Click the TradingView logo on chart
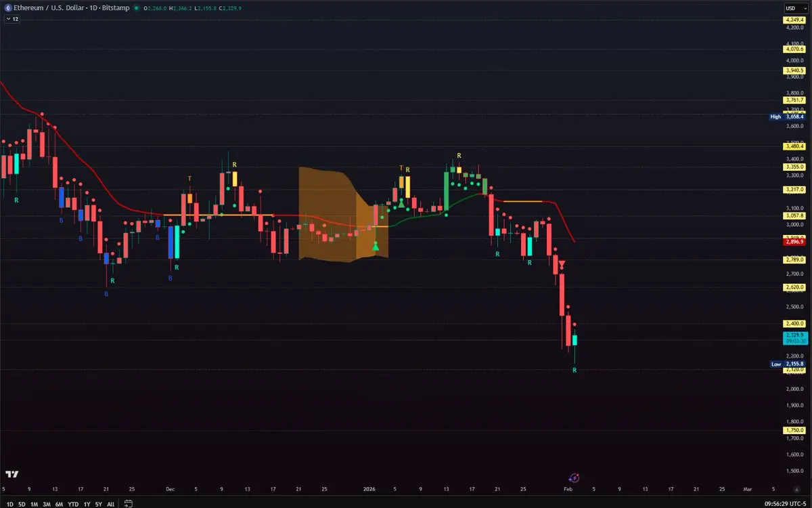Screen dimensions: 812x508 (x=12, y=474)
